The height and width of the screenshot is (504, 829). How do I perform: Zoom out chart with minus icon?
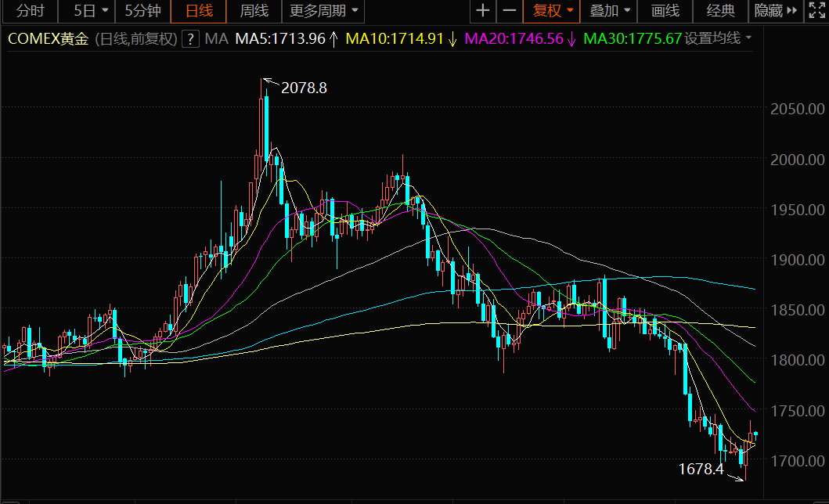pos(510,11)
